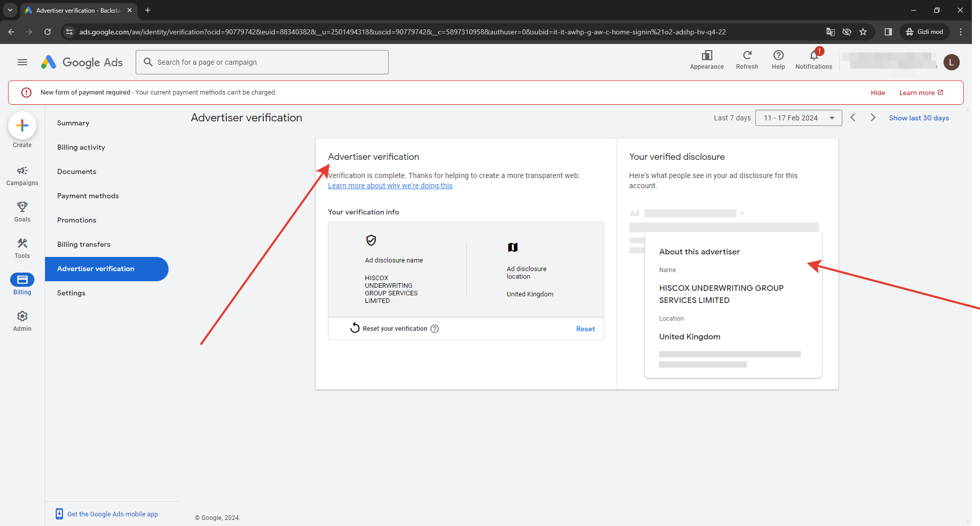980x526 pixels.
Task: Open Tools in the left rail
Action: pos(22,248)
